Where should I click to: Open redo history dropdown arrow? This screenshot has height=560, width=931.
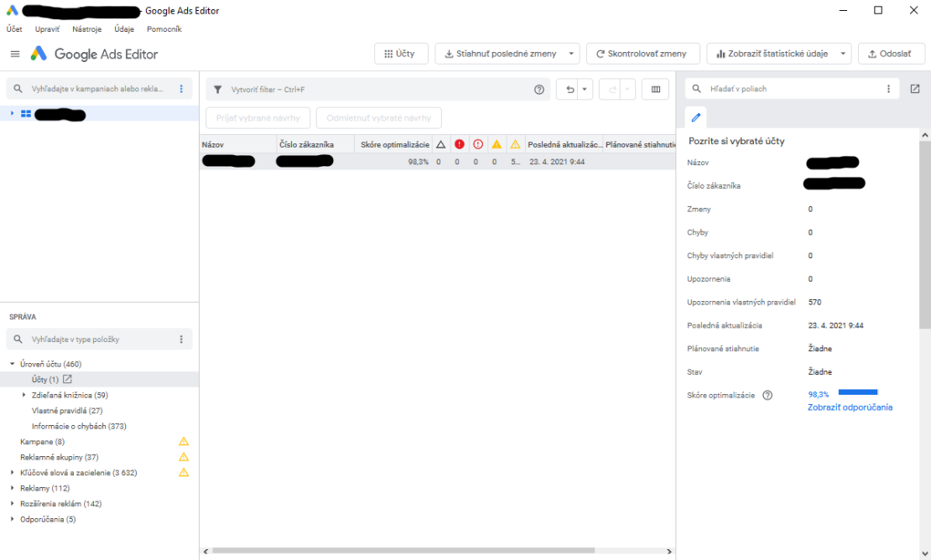point(627,90)
